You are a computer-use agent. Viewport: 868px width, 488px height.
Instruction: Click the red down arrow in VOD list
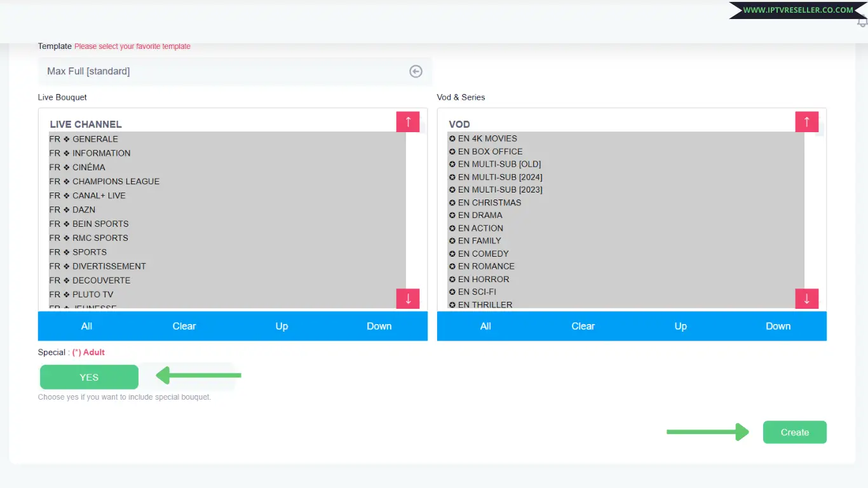pos(806,299)
